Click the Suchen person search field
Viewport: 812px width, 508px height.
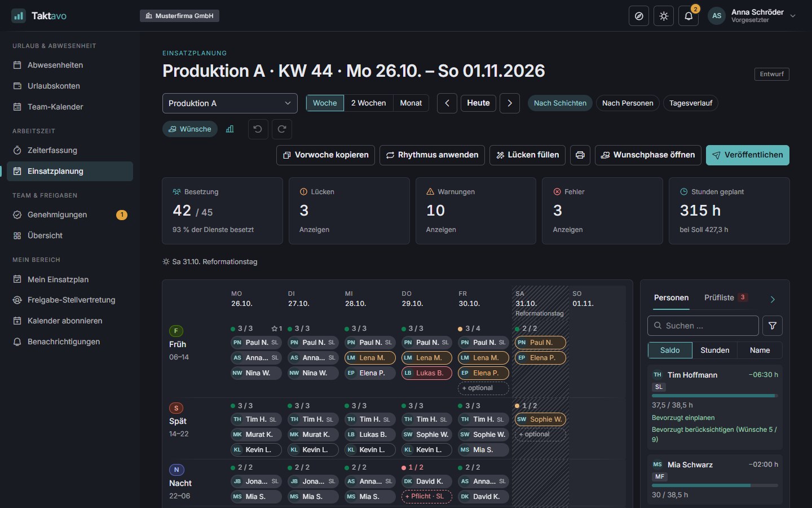[x=703, y=326]
